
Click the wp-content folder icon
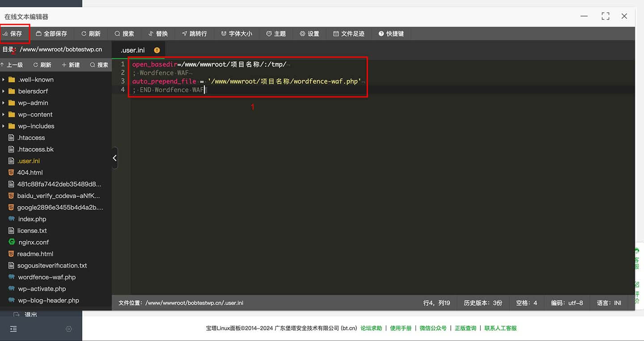[x=12, y=114]
